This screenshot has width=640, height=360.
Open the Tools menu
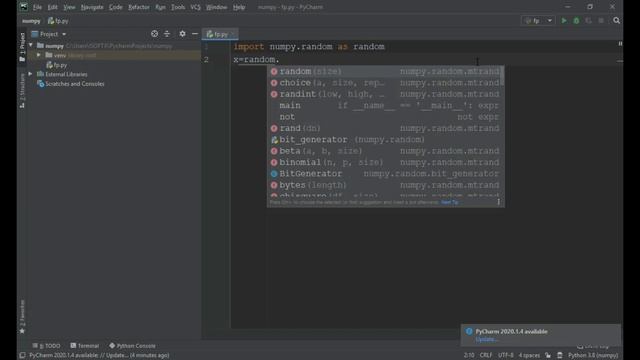[178, 7]
